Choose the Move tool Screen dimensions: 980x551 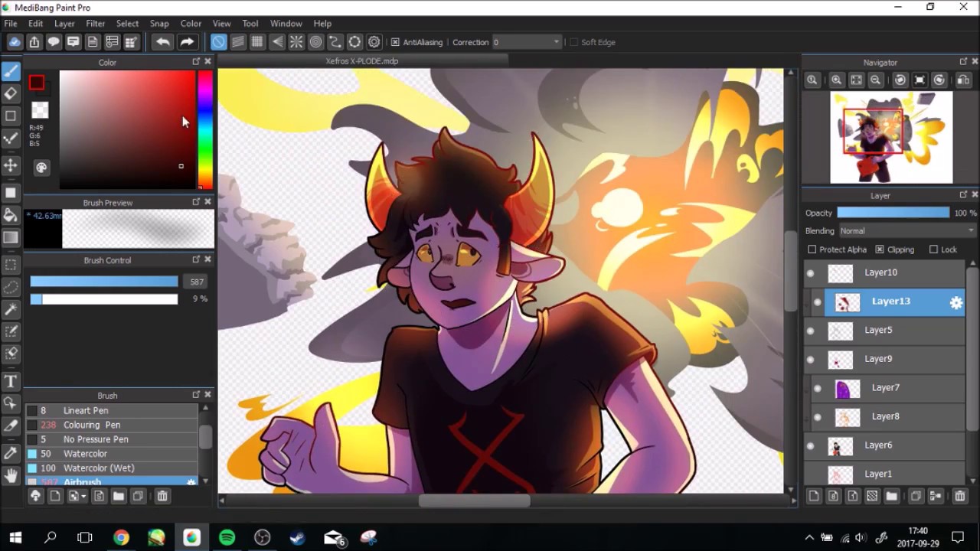click(11, 165)
